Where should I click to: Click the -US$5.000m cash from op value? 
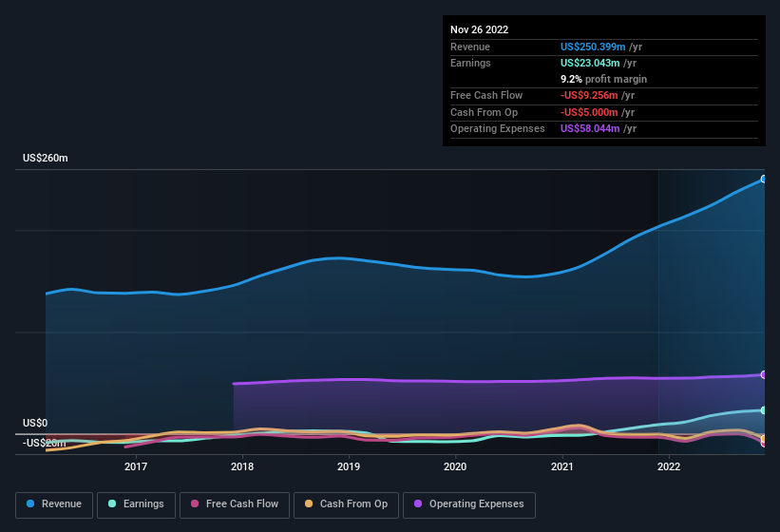(x=589, y=112)
